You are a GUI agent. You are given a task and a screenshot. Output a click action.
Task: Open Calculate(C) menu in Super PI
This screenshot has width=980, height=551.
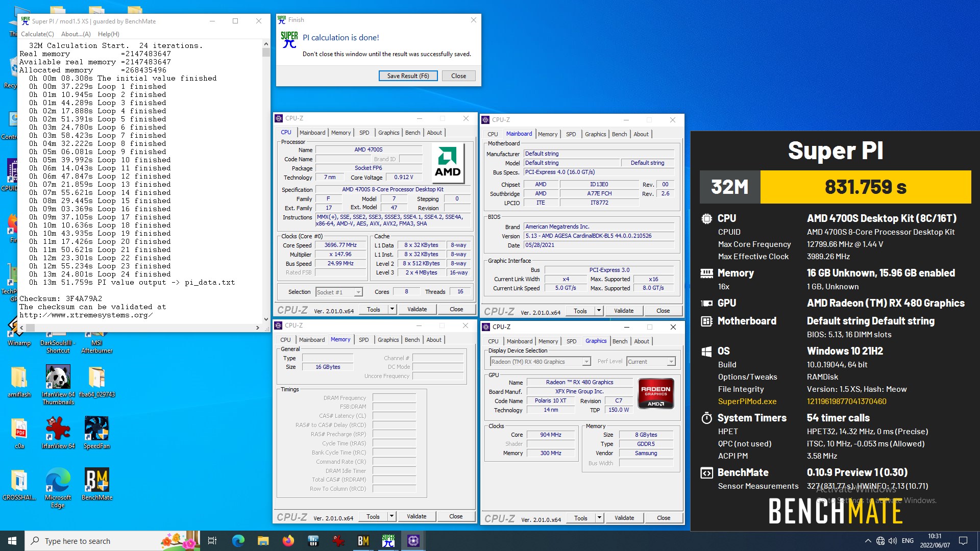[x=37, y=34]
